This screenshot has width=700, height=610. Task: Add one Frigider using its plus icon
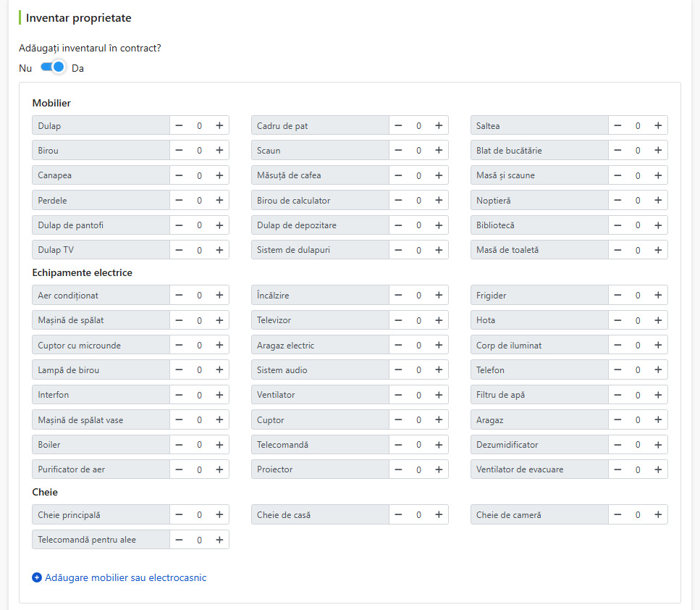tap(658, 295)
